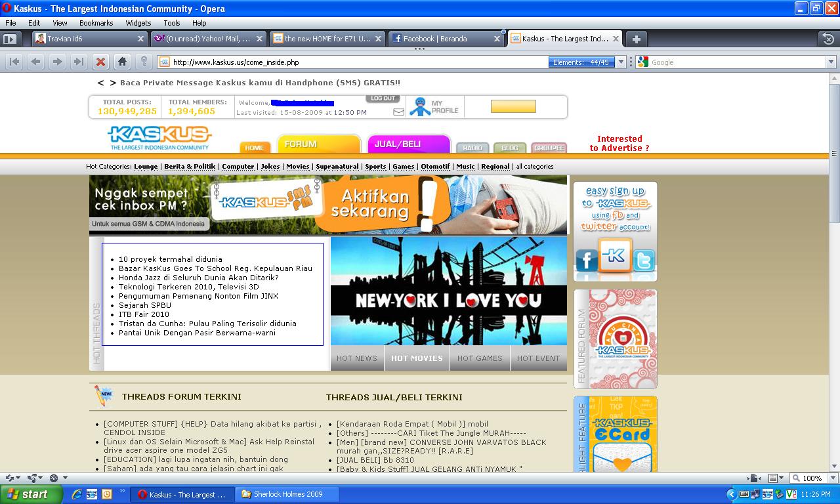Open the GROUPEE button
Image resolution: width=840 pixels, height=504 pixels.
(549, 148)
